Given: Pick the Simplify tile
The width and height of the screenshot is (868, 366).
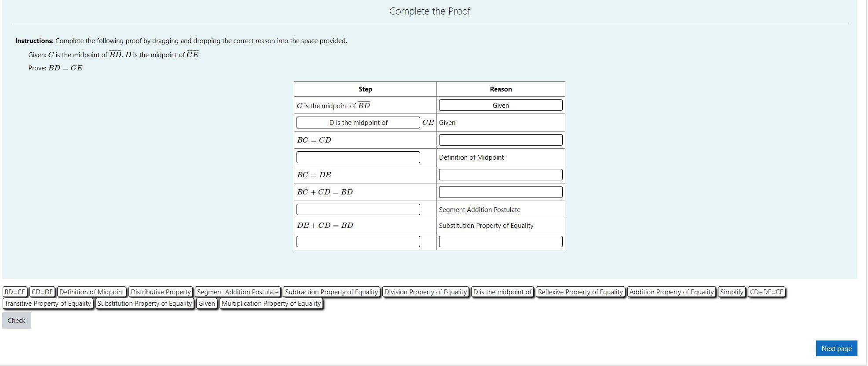Looking at the screenshot, I should pyautogui.click(x=732, y=292).
